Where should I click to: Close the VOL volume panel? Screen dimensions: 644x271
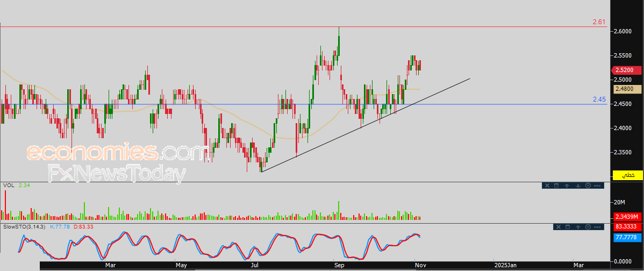547,186
